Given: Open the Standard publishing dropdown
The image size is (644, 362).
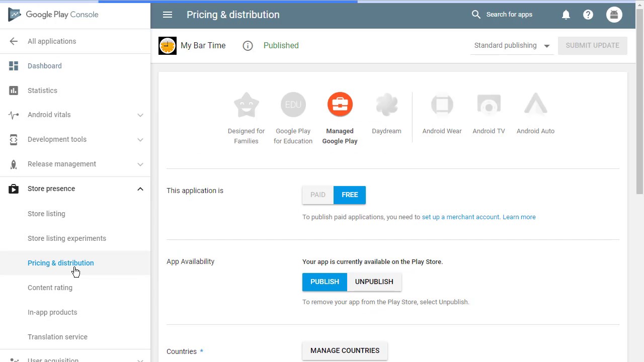Looking at the screenshot, I should click(x=512, y=46).
